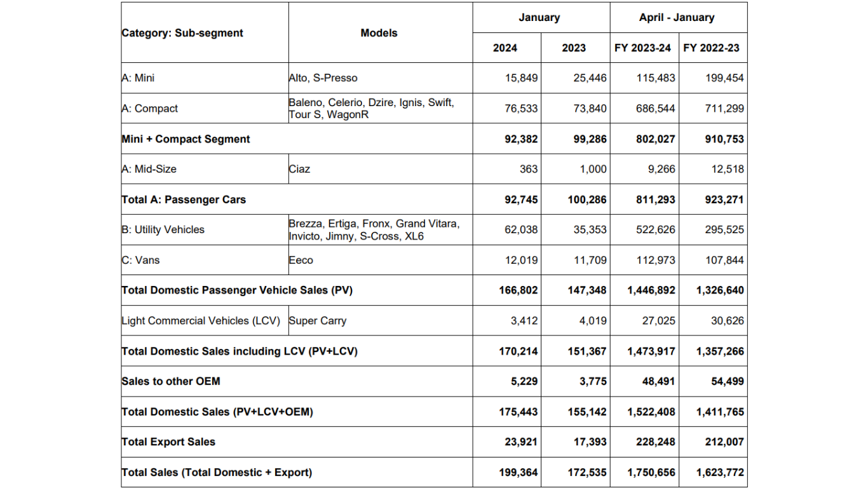Image resolution: width=868 pixels, height=488 pixels.
Task: Click the "FY 2023-24" column heading
Action: point(642,48)
